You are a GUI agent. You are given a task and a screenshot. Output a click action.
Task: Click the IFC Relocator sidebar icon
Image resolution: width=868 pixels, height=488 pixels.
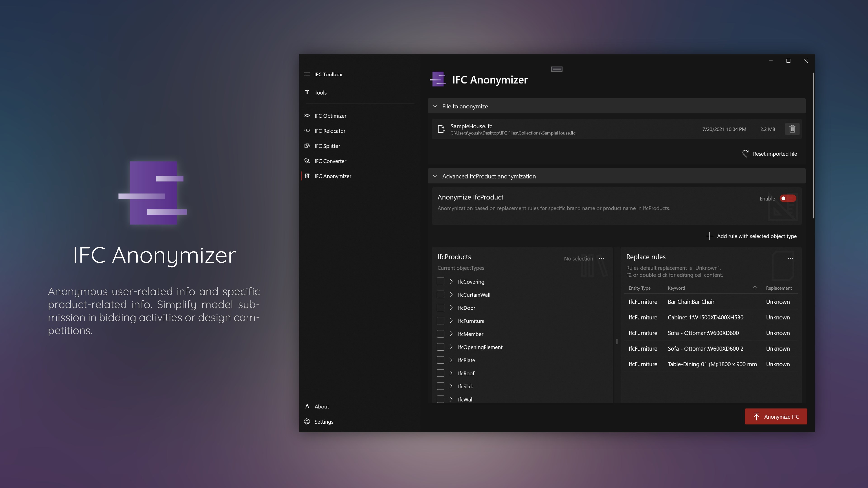[x=307, y=131]
